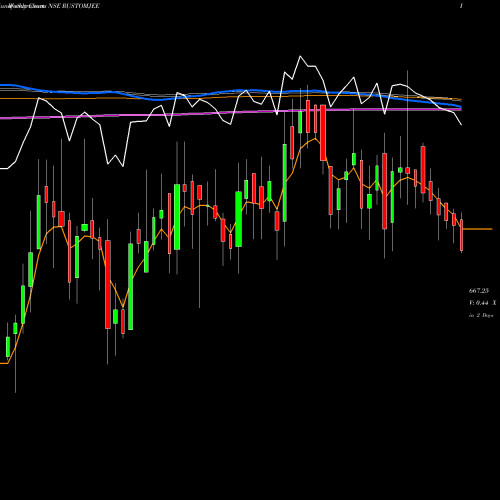Click the last red candlestick on the chart
Viewport: 500px width, 500px height.
(x=462, y=235)
